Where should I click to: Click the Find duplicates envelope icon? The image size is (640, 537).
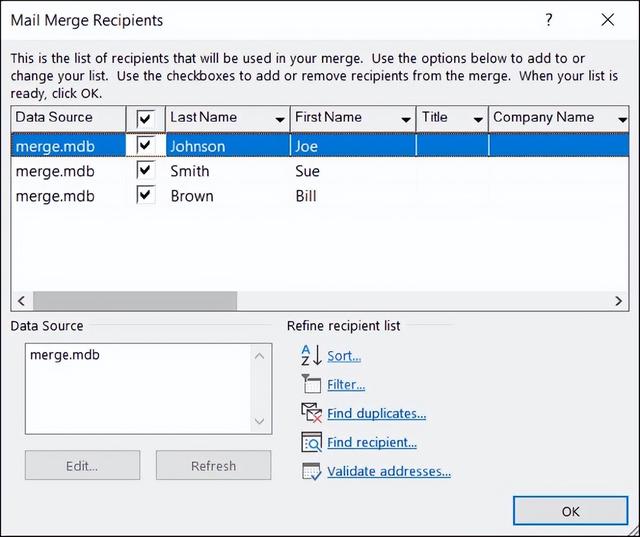click(x=312, y=413)
